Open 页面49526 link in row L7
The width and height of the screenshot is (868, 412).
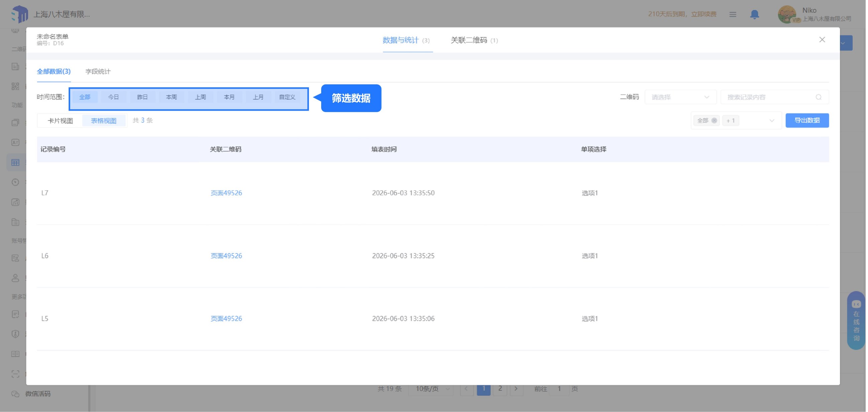227,193
